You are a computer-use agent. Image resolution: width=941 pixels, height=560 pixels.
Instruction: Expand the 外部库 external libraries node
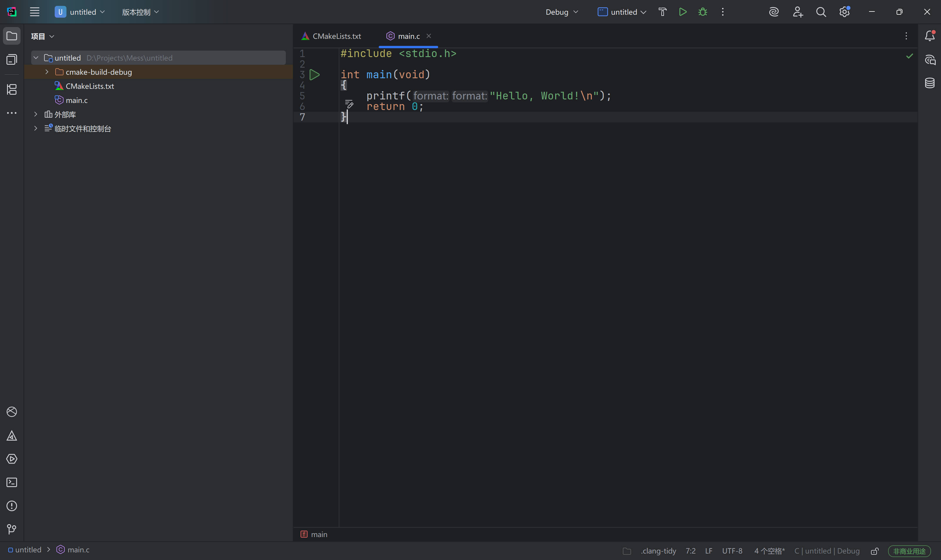pyautogui.click(x=36, y=114)
